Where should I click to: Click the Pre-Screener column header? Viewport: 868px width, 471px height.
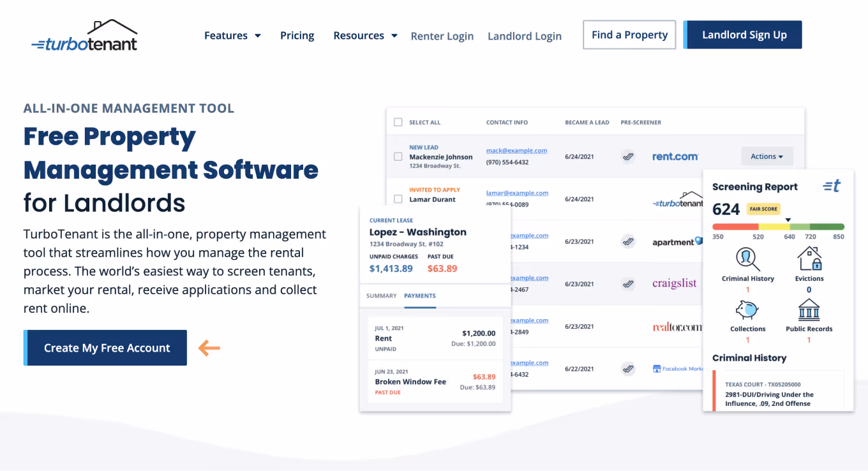[641, 122]
